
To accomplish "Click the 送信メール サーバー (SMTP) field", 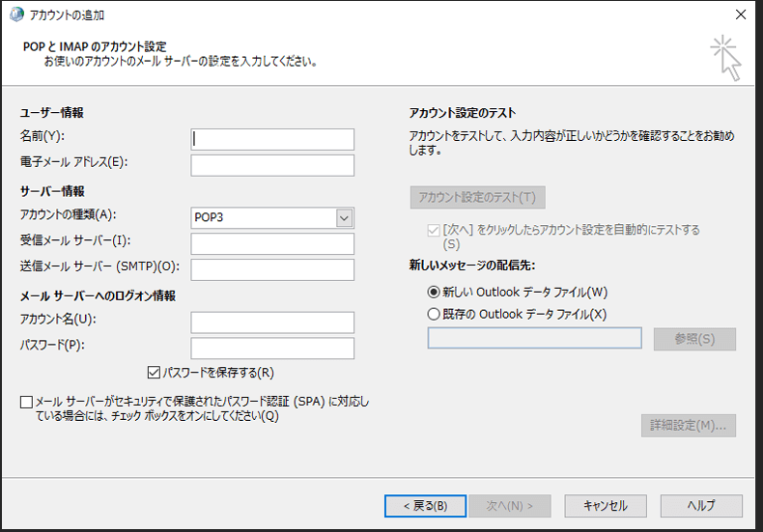I will point(272,269).
